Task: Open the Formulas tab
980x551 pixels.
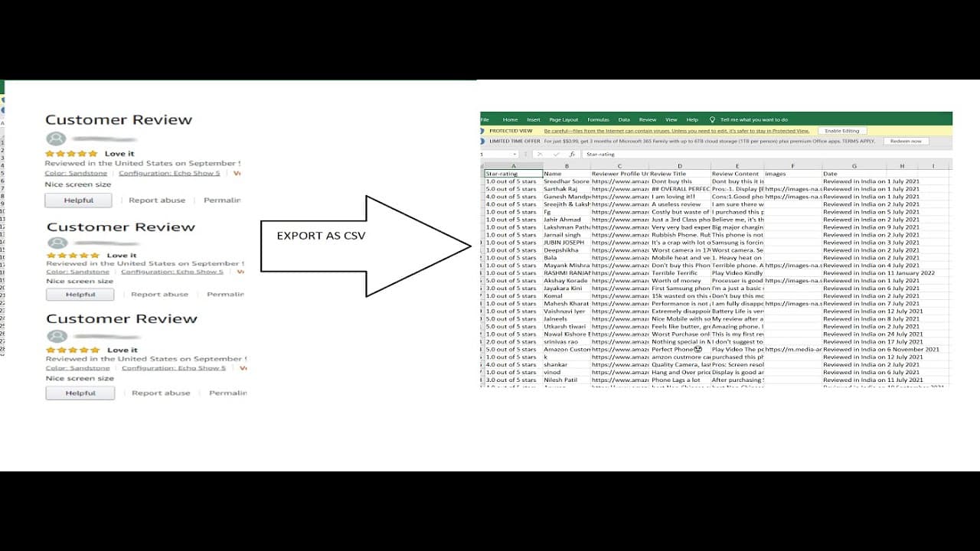Action: point(598,119)
